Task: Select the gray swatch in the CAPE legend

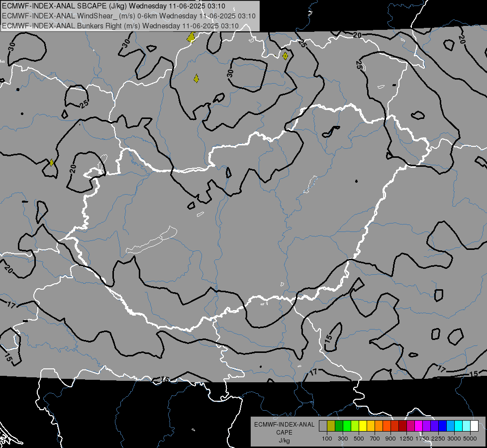Action: coord(323,426)
